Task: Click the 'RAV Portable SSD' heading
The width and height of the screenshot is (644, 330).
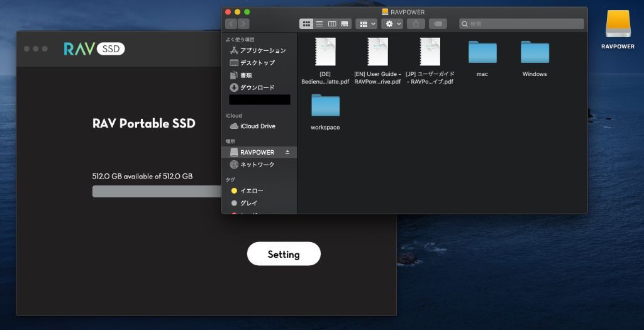Action: 144,123
